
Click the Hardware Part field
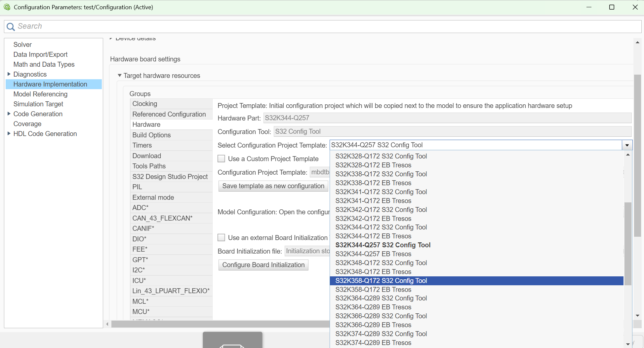coord(447,118)
